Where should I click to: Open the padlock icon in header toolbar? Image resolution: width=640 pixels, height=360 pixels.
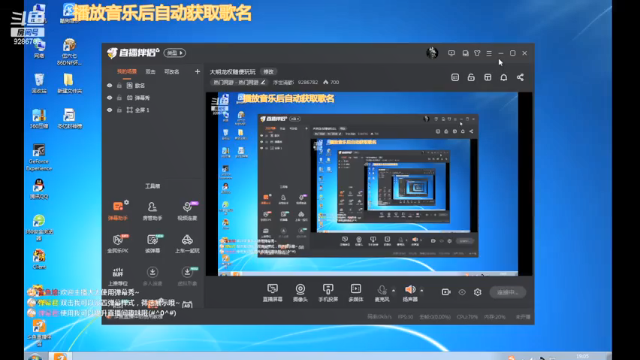[x=471, y=77]
